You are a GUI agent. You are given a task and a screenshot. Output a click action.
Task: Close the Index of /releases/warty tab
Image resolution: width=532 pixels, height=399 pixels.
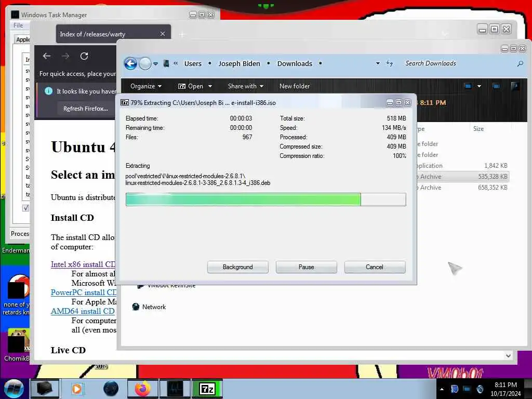click(x=163, y=34)
